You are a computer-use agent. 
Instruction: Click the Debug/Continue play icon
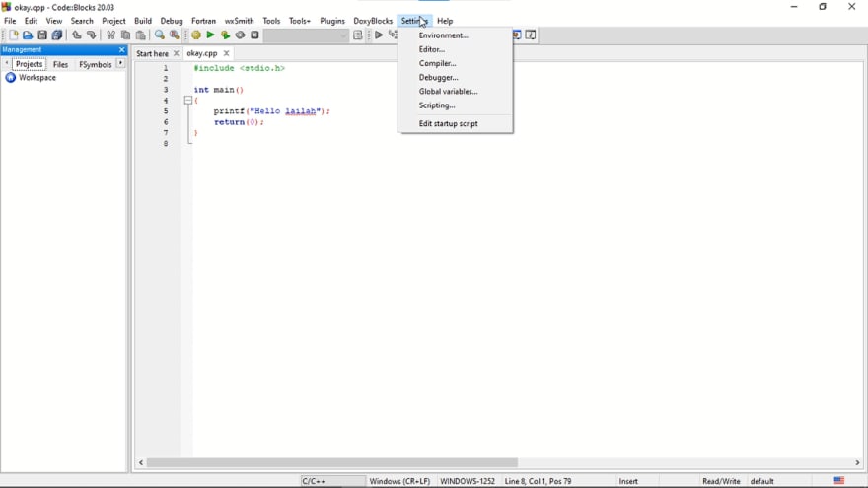pyautogui.click(x=379, y=35)
